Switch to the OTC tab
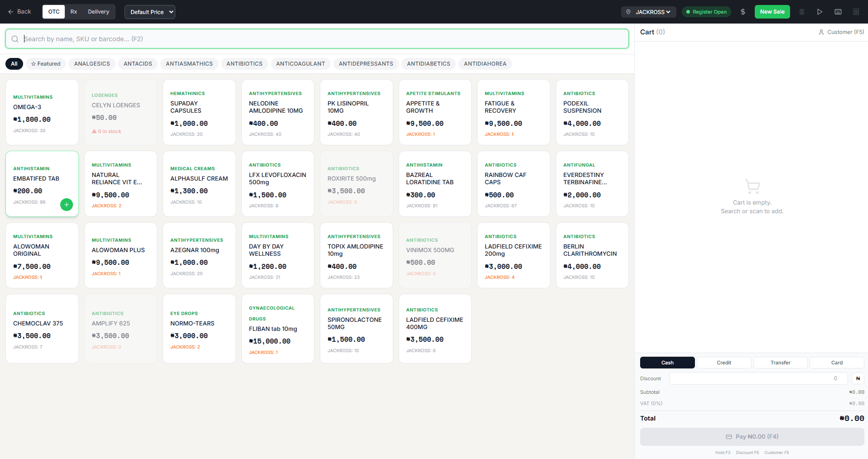Screen dimensions: 868x459 click(x=54, y=12)
